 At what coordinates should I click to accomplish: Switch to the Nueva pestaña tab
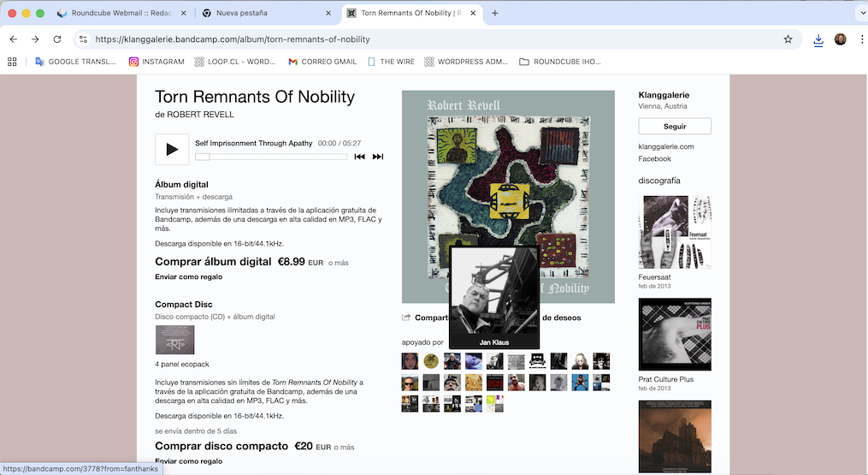(263, 13)
